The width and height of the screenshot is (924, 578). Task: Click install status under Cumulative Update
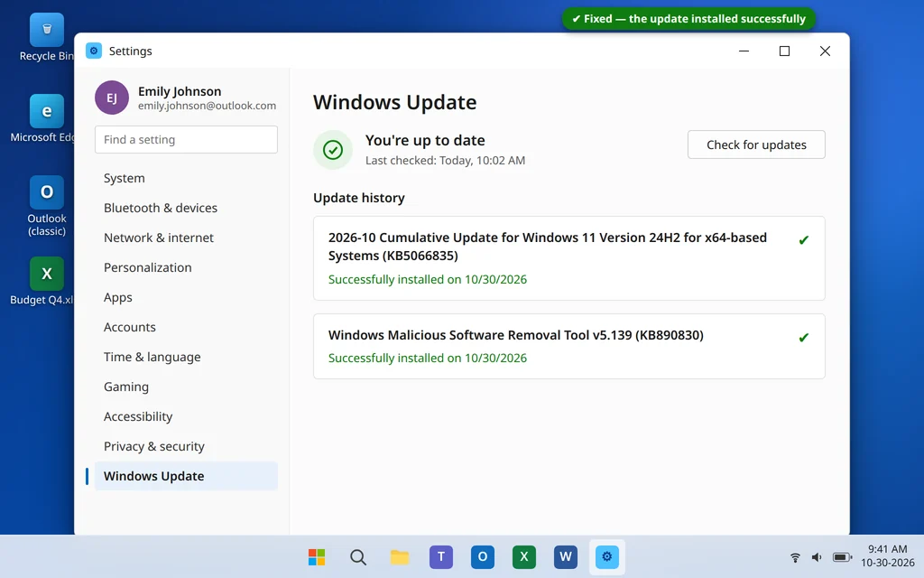[427, 280]
